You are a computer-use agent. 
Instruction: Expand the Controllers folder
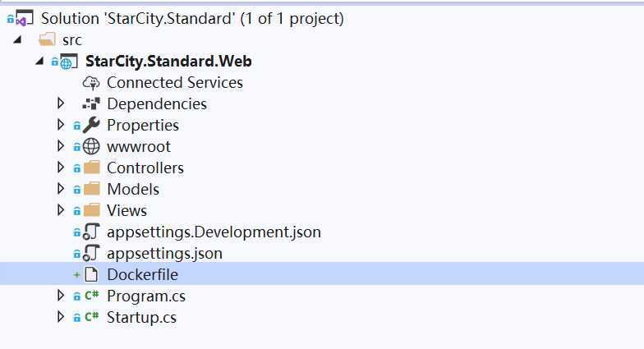click(x=61, y=168)
